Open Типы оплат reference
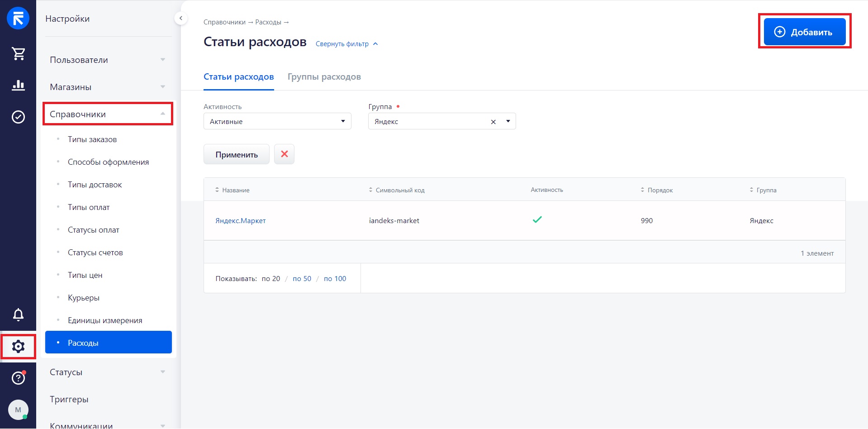Screen dimensions: 868x429 (x=89, y=207)
